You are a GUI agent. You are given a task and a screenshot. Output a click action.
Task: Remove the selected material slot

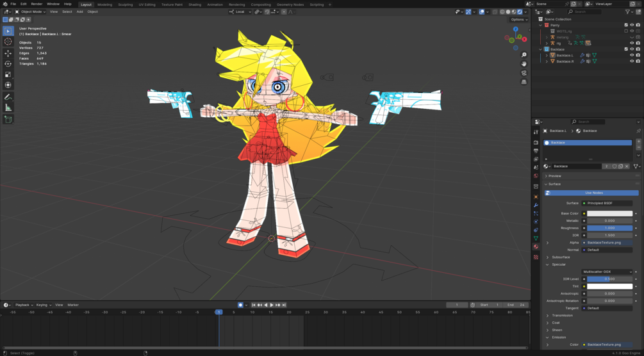click(x=638, y=147)
